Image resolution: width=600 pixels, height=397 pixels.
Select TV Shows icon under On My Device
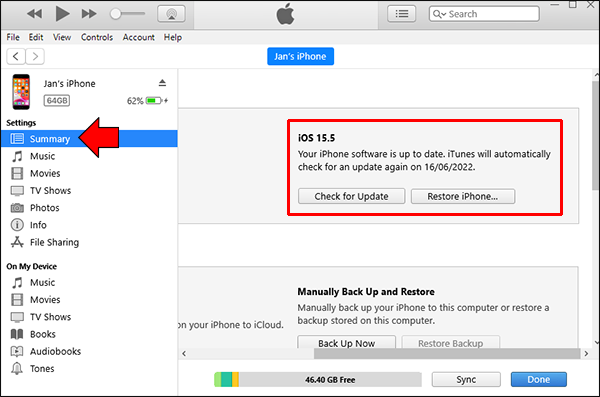[17, 317]
